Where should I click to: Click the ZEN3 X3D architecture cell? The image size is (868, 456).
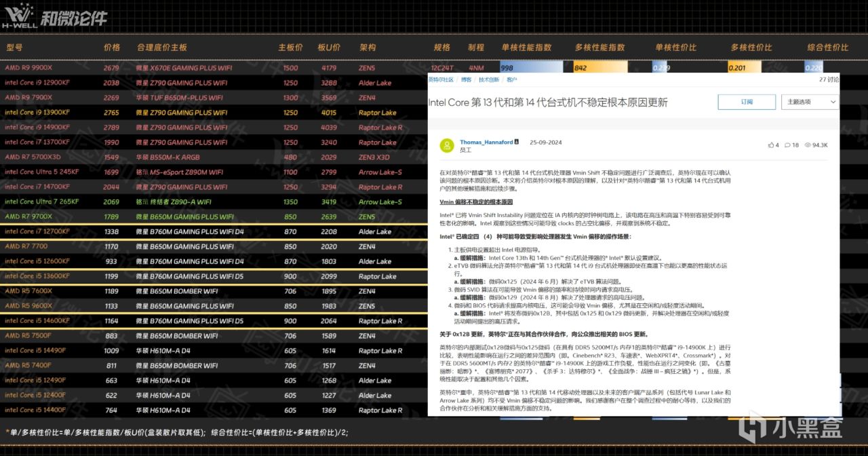click(x=374, y=157)
